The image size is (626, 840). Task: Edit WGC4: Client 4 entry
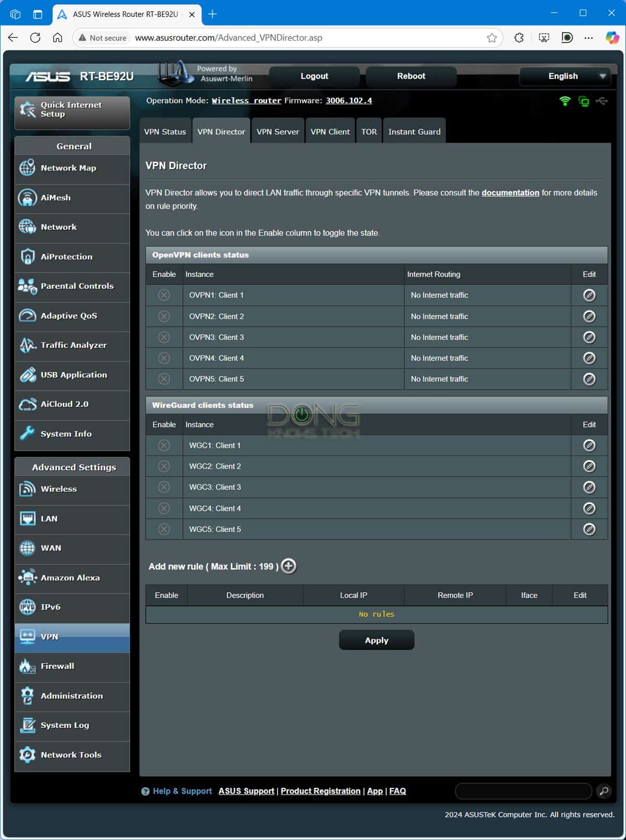coord(589,508)
